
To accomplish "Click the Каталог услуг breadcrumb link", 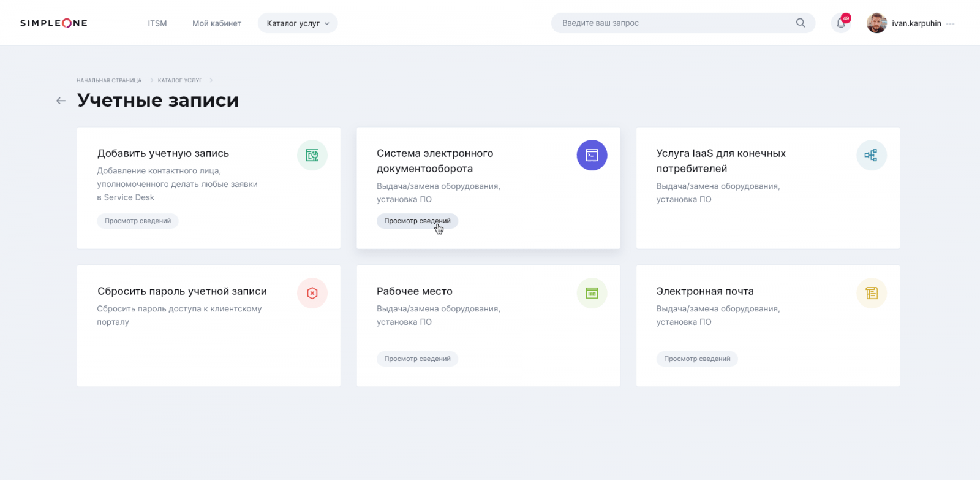I will pos(180,80).
